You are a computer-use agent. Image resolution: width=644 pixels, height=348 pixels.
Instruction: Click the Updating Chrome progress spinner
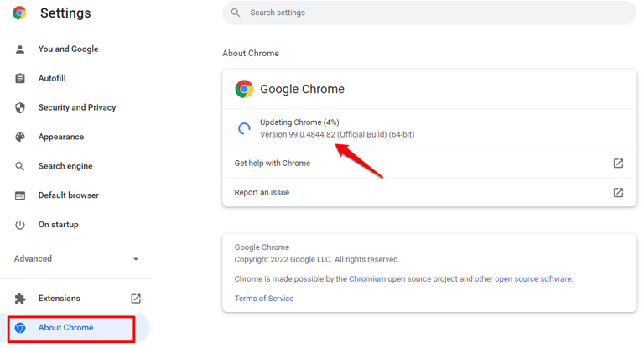[244, 128]
